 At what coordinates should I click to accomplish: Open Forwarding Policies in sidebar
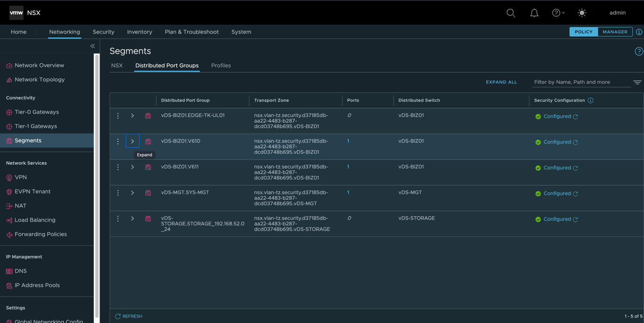(40, 234)
